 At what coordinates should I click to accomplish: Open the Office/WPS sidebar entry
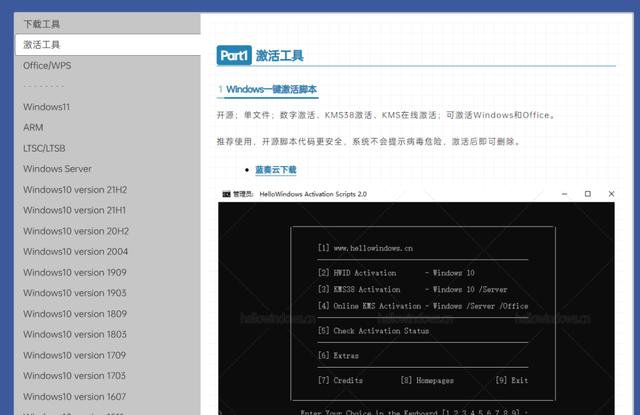(108, 66)
